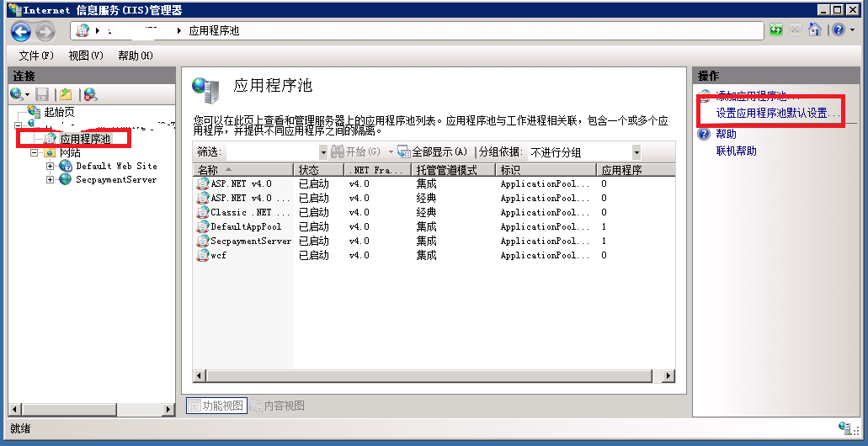Image resolution: width=868 pixels, height=446 pixels.
Task: Sort by the 托管管道模式 column header
Action: (x=454, y=170)
